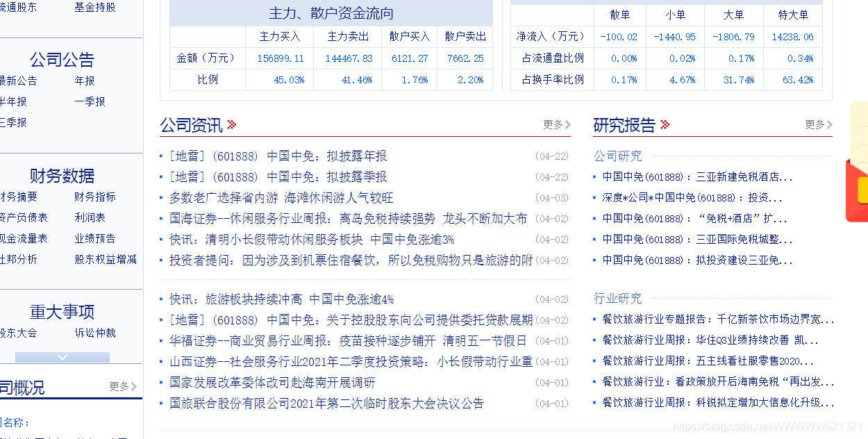Viewport: 868px width, 439px height.
Task: Open 国家发展改革委体改司赴海南开展调研
Action: [x=272, y=383]
